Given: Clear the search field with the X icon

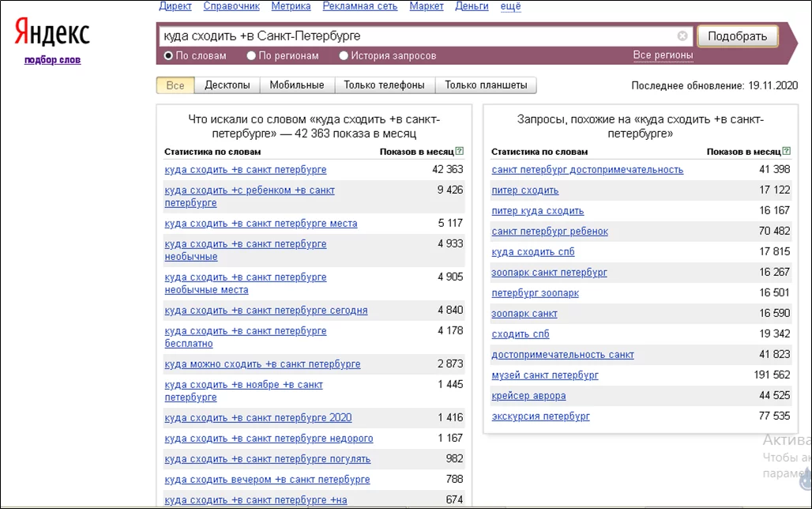Looking at the screenshot, I should point(682,36).
